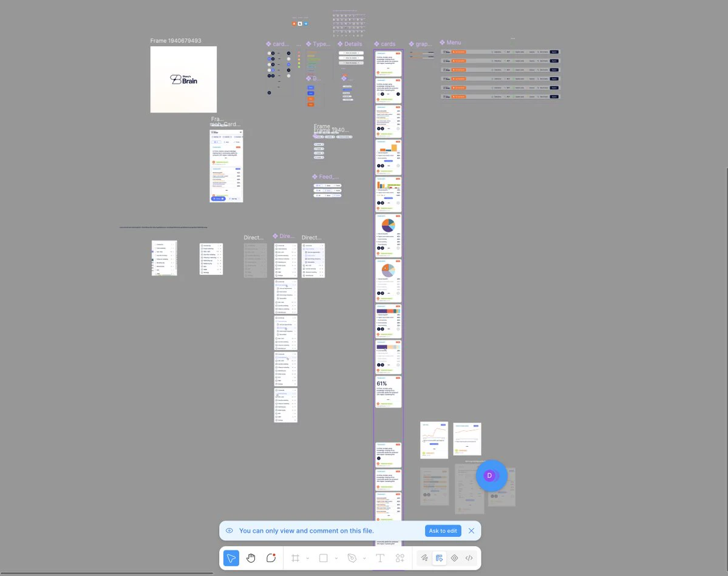Select the Details component label
728x576 pixels.
(350, 44)
